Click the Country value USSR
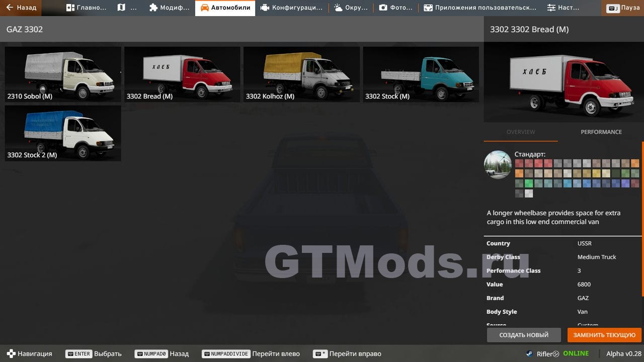Viewport: 644px width, 362px height. pos(585,243)
